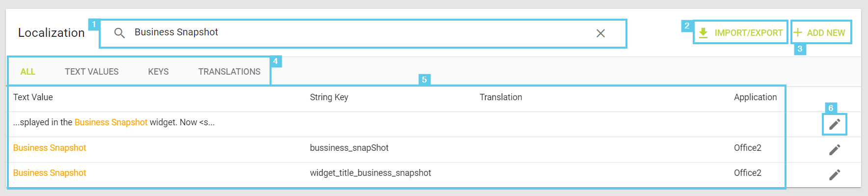Select the widget_title_business_snapshot key cell
The height and width of the screenshot is (196, 868).
371,173
